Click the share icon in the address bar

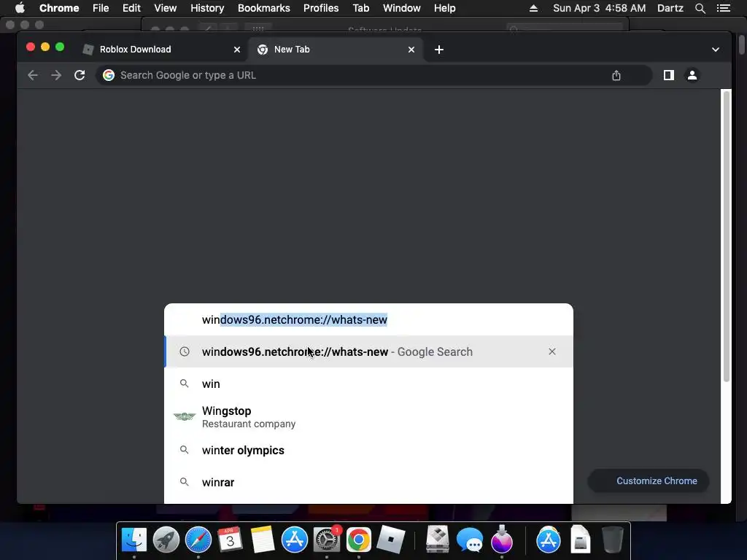click(616, 75)
